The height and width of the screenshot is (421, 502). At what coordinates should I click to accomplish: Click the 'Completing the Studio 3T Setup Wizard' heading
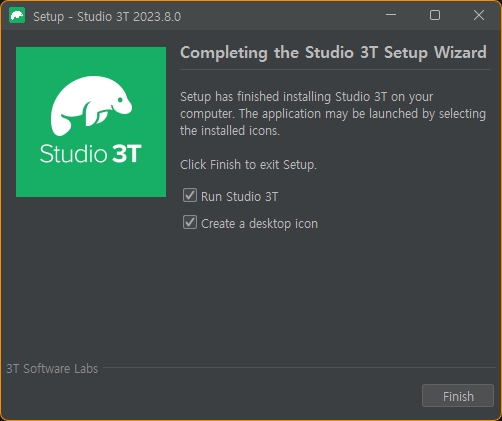tap(333, 53)
